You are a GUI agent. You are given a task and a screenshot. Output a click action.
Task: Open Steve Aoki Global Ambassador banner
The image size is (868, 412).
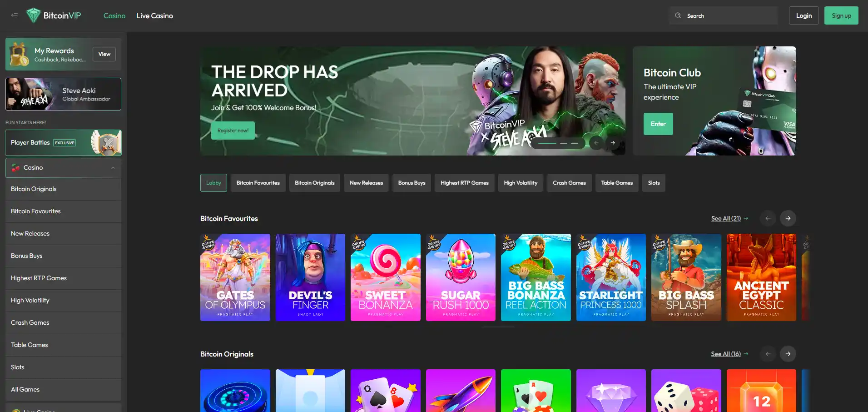[x=63, y=94]
